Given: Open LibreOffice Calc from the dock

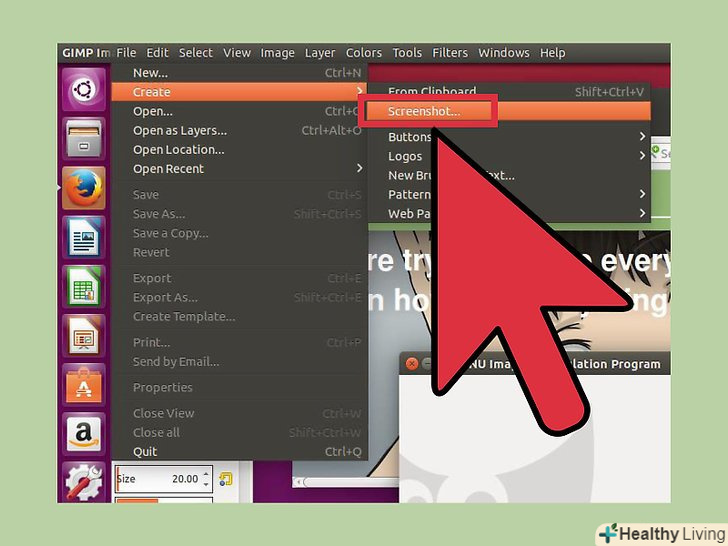Looking at the screenshot, I should [84, 286].
